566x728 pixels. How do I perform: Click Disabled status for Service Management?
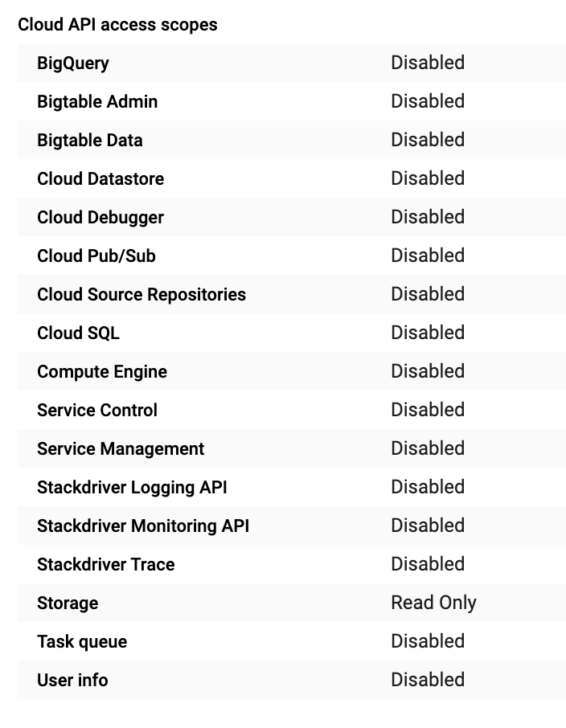(428, 448)
